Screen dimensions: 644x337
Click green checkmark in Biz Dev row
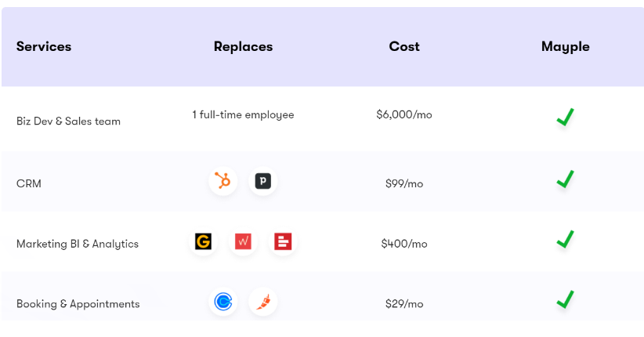(x=565, y=117)
